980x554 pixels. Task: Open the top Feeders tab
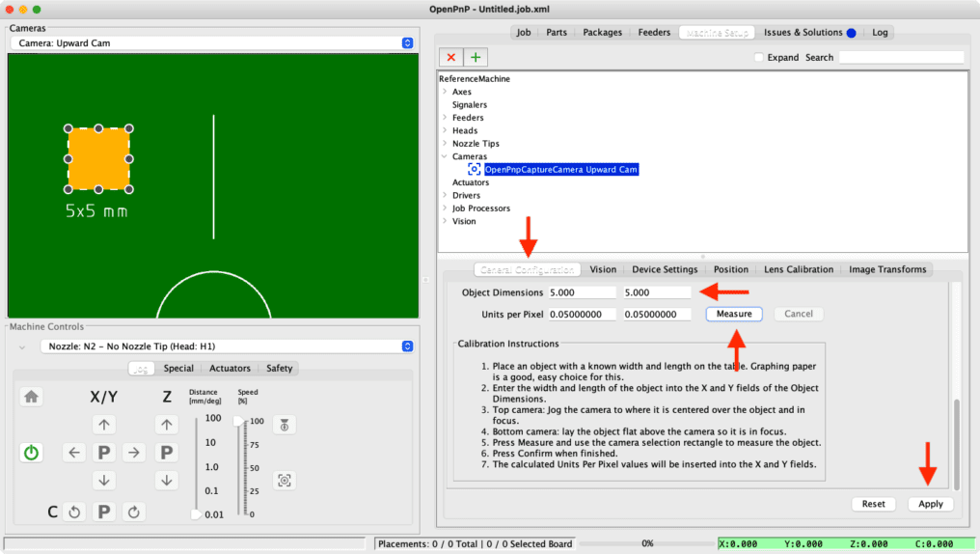(x=654, y=33)
